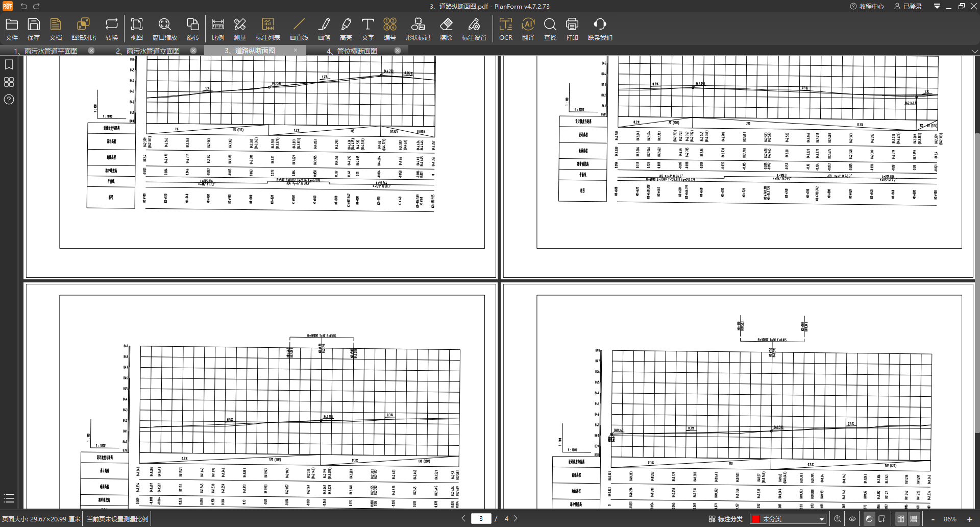
Task: Open the 教程中心 tutorial center link
Action: (x=867, y=6)
